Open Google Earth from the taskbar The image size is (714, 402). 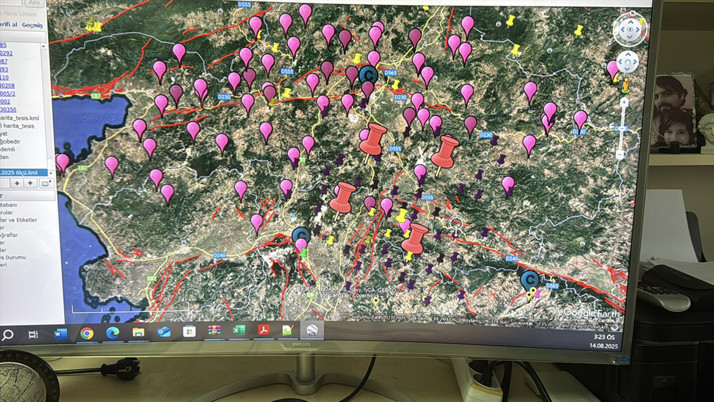pos(312,331)
